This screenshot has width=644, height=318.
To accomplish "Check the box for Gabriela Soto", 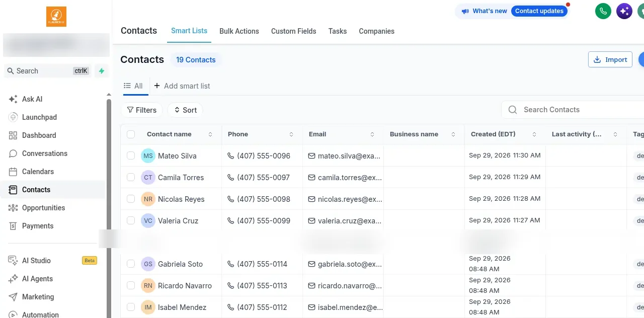I will (131, 264).
